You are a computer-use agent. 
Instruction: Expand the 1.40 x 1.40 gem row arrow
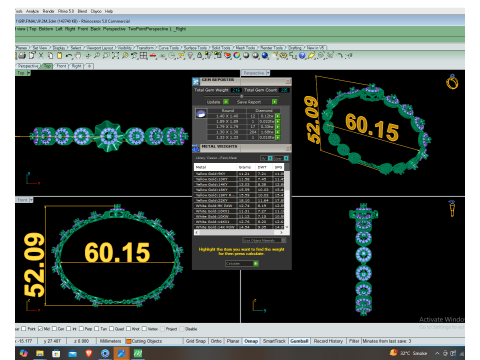278,116
